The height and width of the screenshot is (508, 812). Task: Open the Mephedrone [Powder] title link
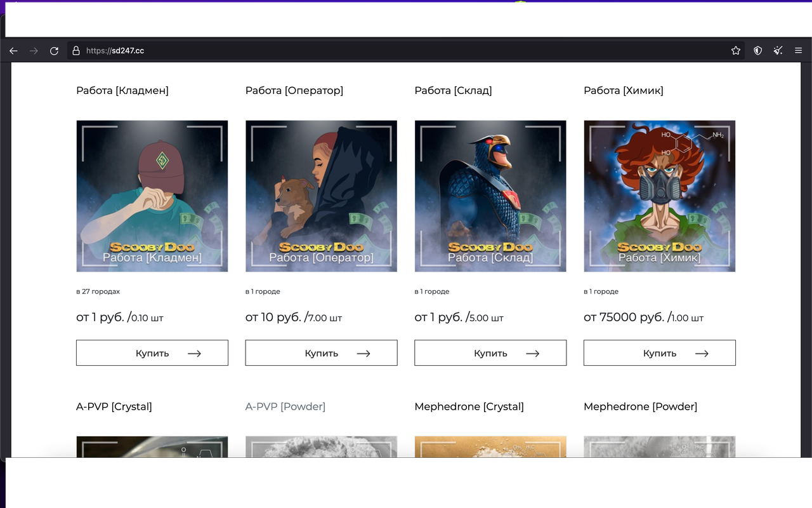point(640,406)
